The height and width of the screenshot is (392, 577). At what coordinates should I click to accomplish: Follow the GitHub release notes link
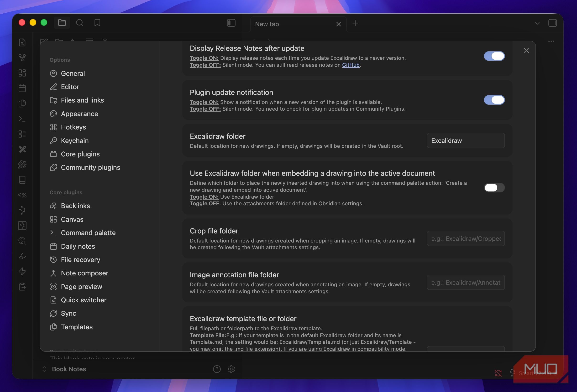tap(351, 65)
